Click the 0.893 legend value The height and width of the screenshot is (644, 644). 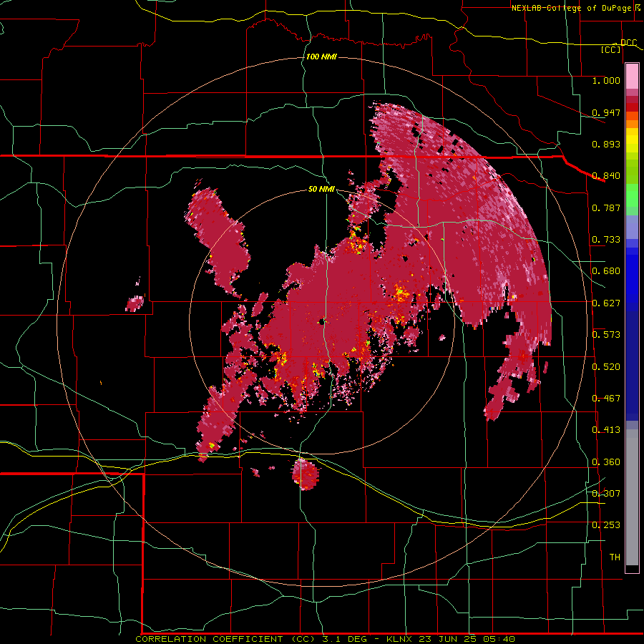coord(606,144)
